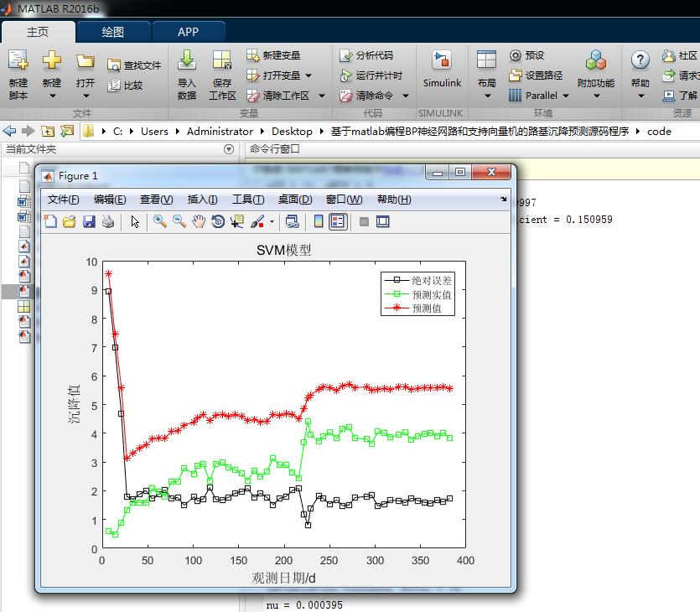This screenshot has width=700, height=612.
Task: Click the 帮助 question mark icon
Action: 640,60
